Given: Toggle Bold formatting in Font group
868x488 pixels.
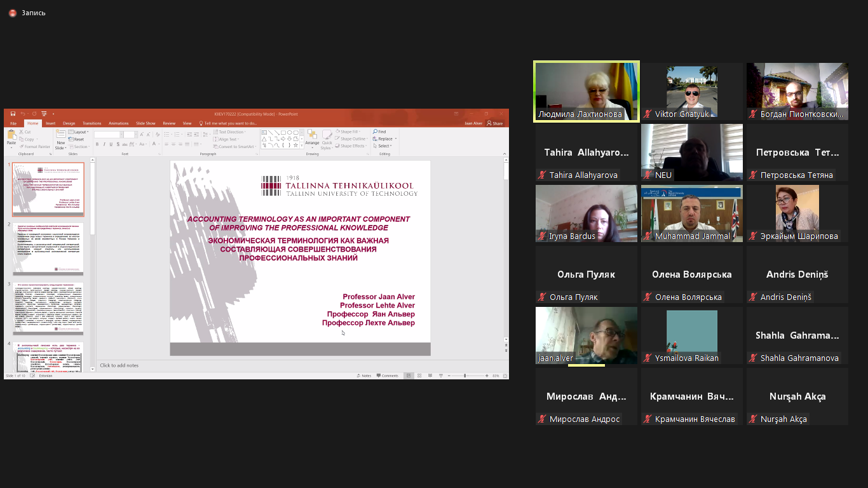Looking at the screenshot, I should click(x=97, y=144).
